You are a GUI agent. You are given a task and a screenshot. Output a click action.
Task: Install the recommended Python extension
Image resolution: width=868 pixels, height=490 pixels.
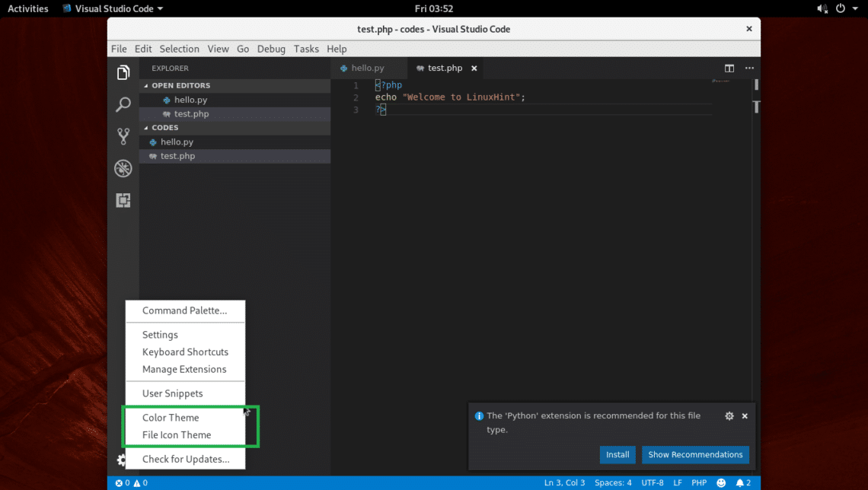click(617, 455)
